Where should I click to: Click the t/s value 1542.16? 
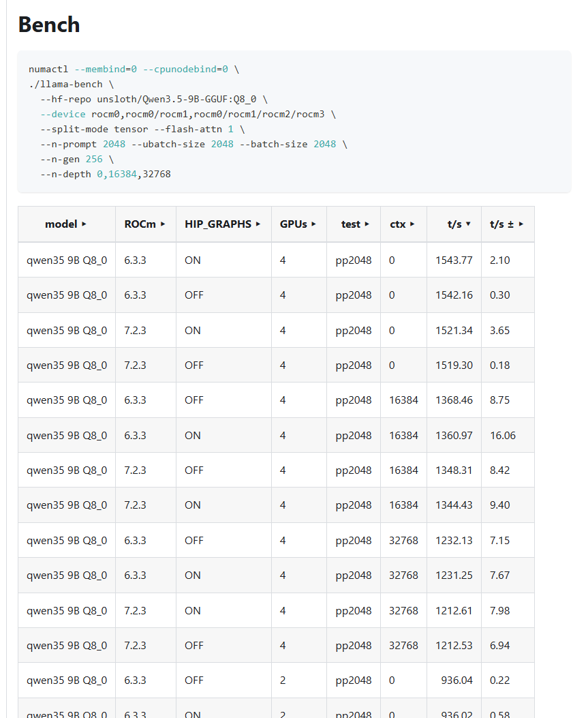click(454, 295)
